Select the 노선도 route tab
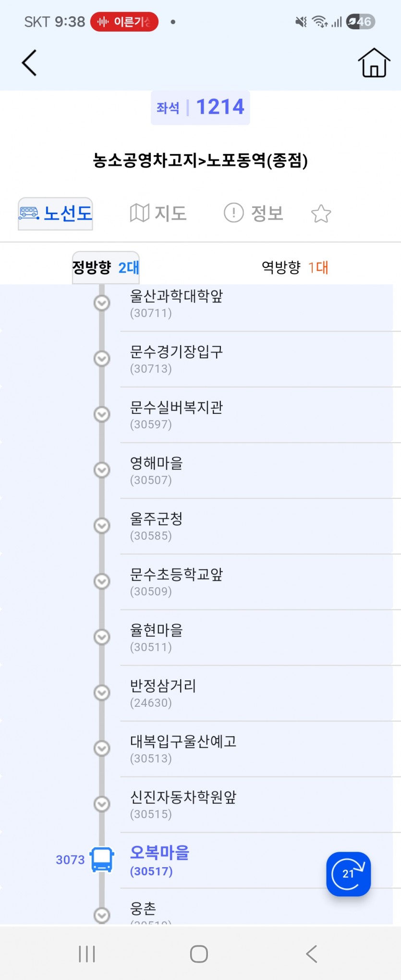Screen dimensions: 401x980 pyautogui.click(x=56, y=214)
